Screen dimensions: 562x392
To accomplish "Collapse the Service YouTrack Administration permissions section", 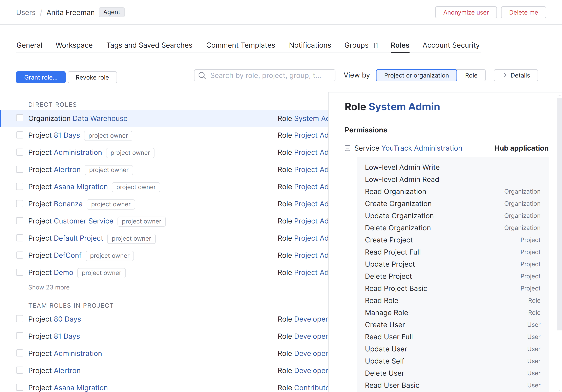I will point(348,148).
